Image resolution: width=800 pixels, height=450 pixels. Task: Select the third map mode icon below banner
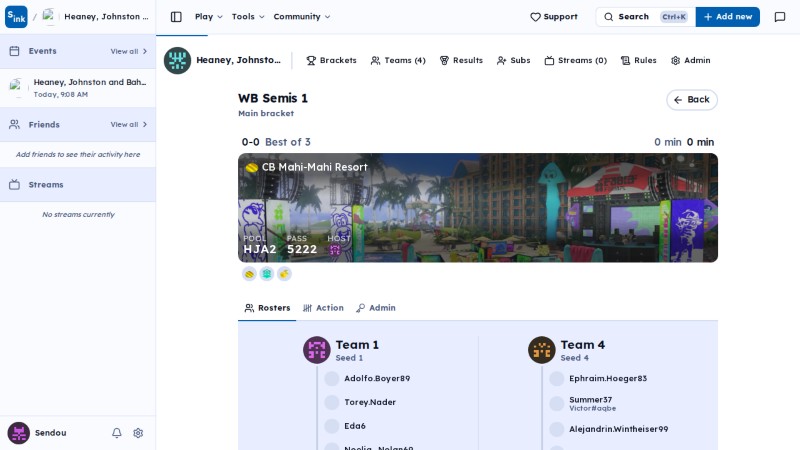click(284, 274)
